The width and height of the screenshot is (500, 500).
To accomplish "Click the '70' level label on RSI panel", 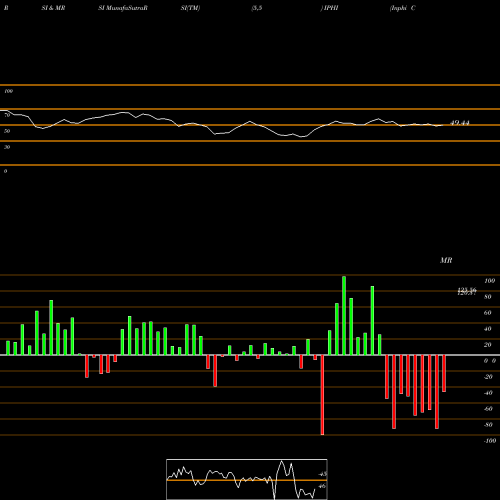I will click(7, 115).
